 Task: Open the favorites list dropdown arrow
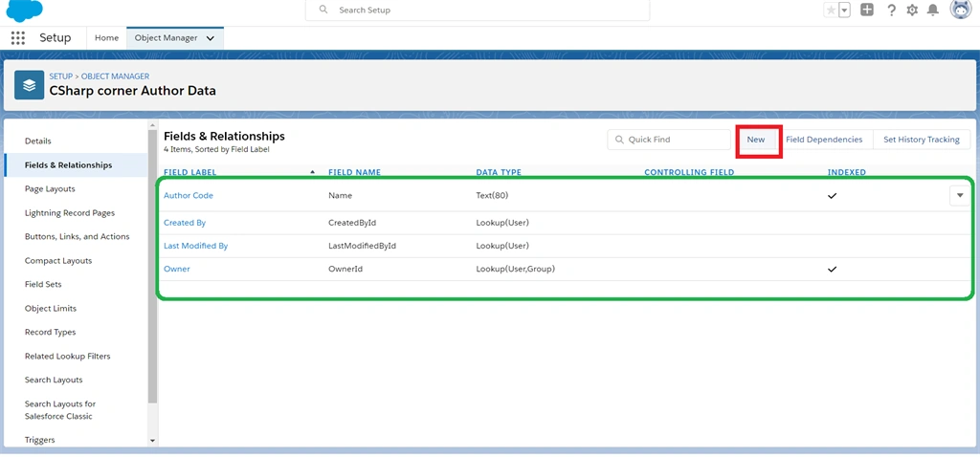tap(844, 10)
